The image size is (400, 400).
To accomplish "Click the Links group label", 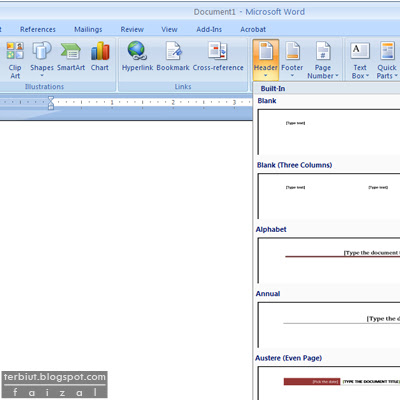I will coord(183,87).
